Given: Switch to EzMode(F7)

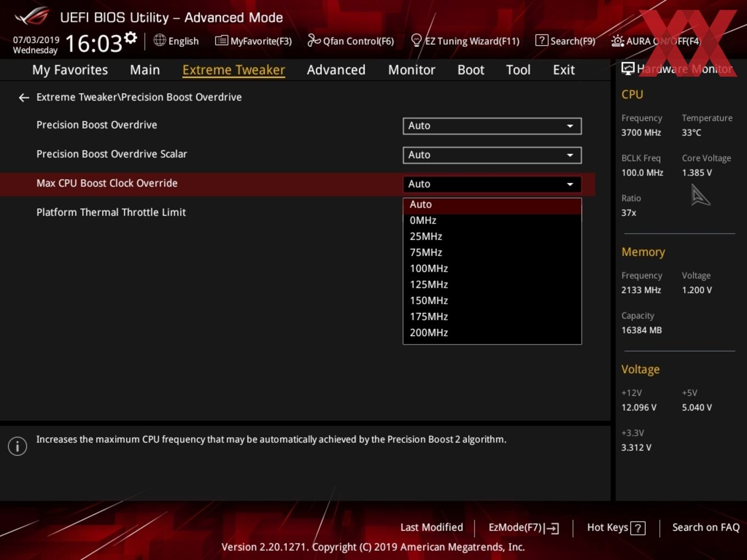Looking at the screenshot, I should point(523,528).
